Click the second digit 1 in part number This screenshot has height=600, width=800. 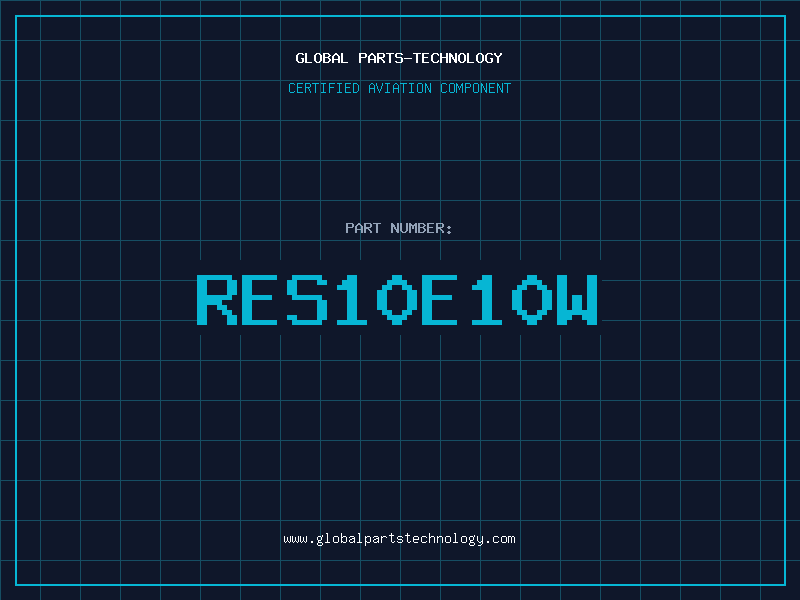(488, 299)
